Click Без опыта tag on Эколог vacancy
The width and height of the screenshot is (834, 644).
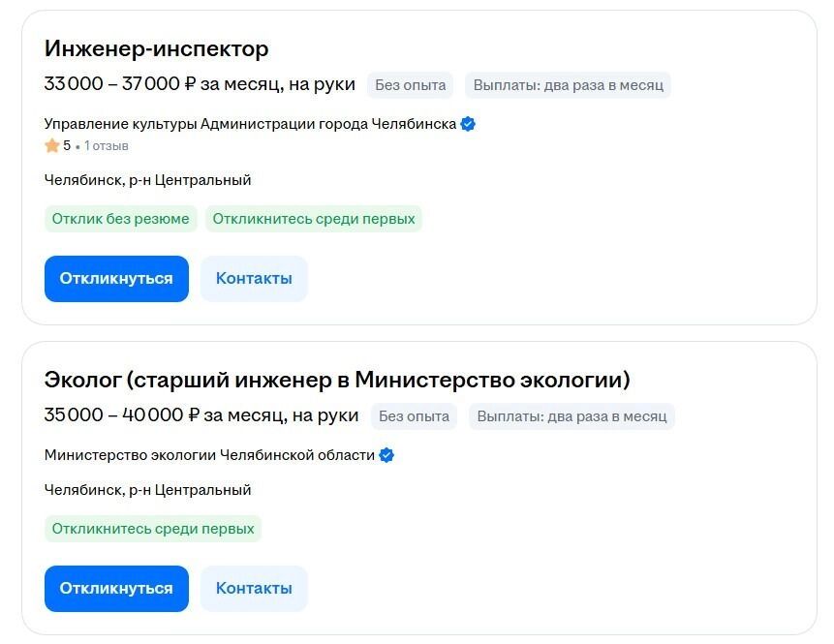pyautogui.click(x=415, y=416)
